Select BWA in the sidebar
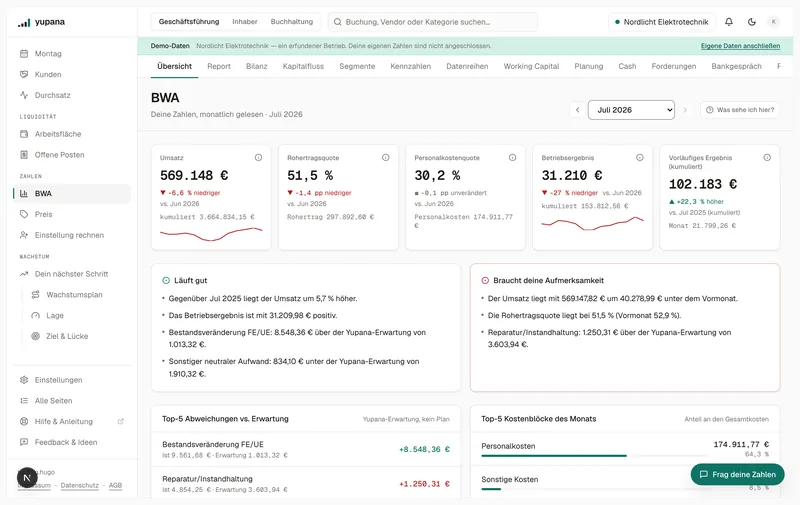This screenshot has height=505, width=800. click(x=72, y=194)
